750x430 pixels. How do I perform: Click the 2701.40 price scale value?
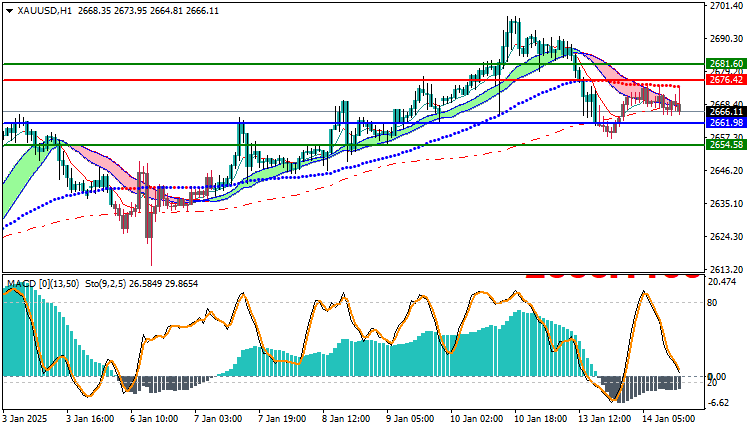(726, 6)
